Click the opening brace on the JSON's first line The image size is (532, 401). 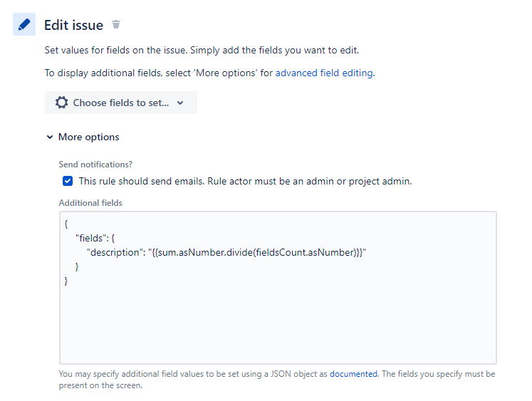[x=66, y=224]
